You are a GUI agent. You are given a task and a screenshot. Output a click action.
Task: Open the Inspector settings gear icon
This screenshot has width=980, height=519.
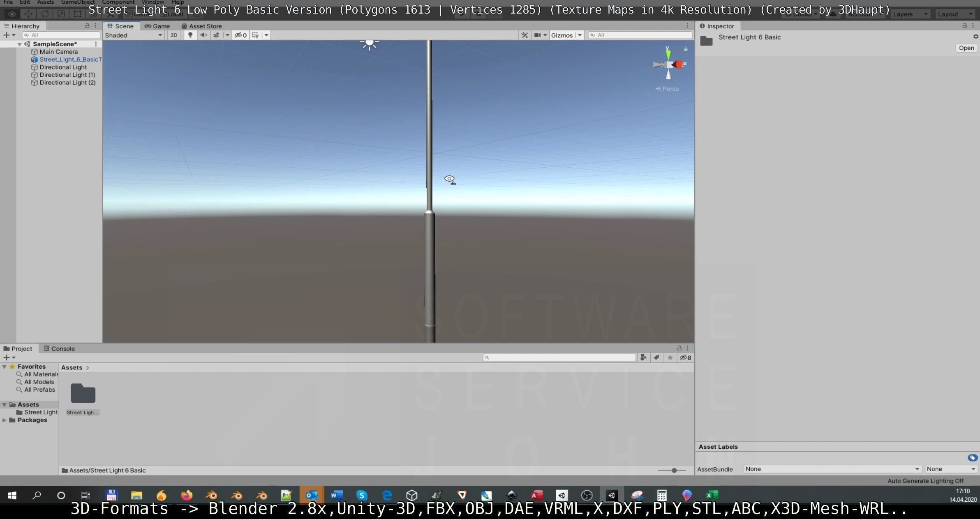975,37
